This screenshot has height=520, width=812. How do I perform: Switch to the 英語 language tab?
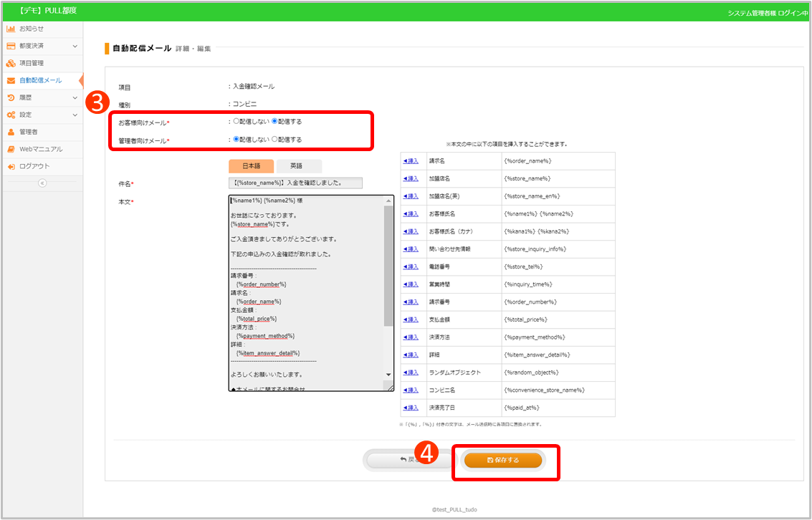coord(296,165)
